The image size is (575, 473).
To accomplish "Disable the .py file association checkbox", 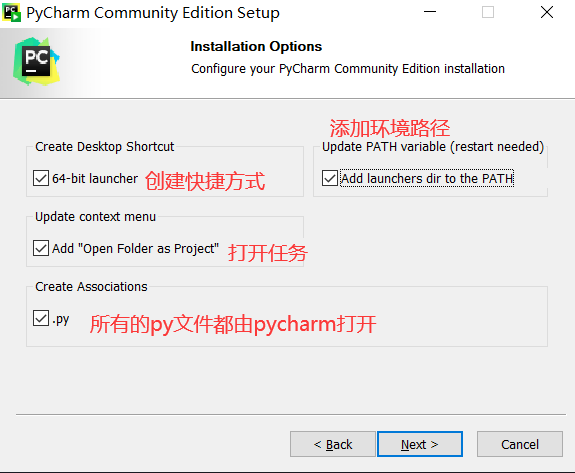I will pos(41,318).
